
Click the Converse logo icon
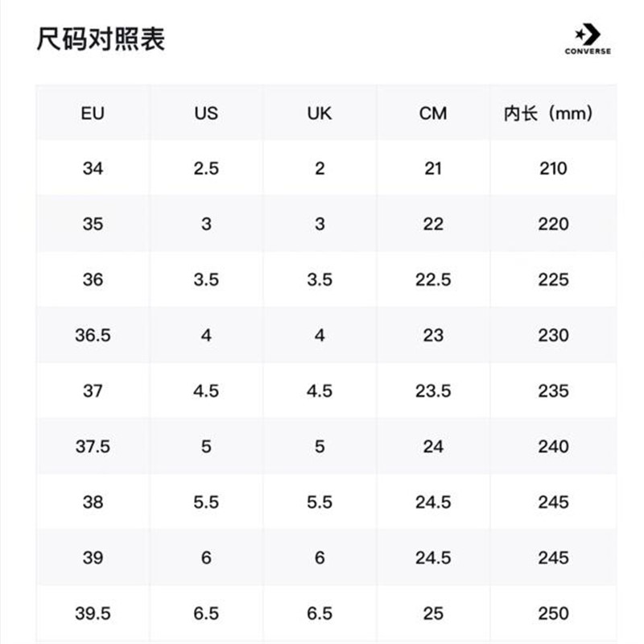(x=588, y=39)
